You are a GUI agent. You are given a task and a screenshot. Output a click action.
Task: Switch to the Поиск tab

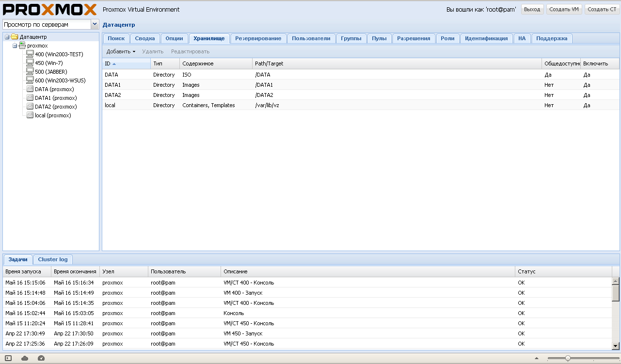click(x=116, y=38)
